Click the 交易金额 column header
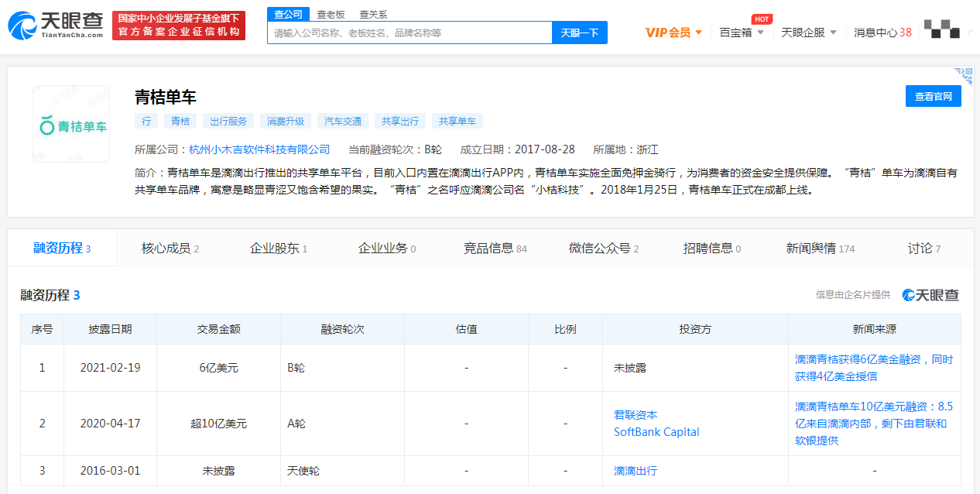Screen dimensions: 980x494 [x=219, y=329]
